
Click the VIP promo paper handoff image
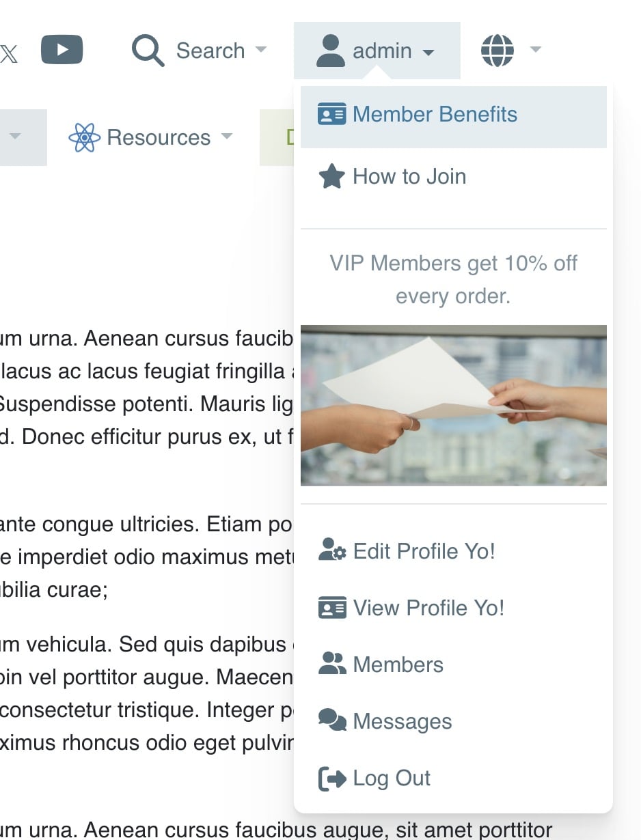[x=453, y=406]
